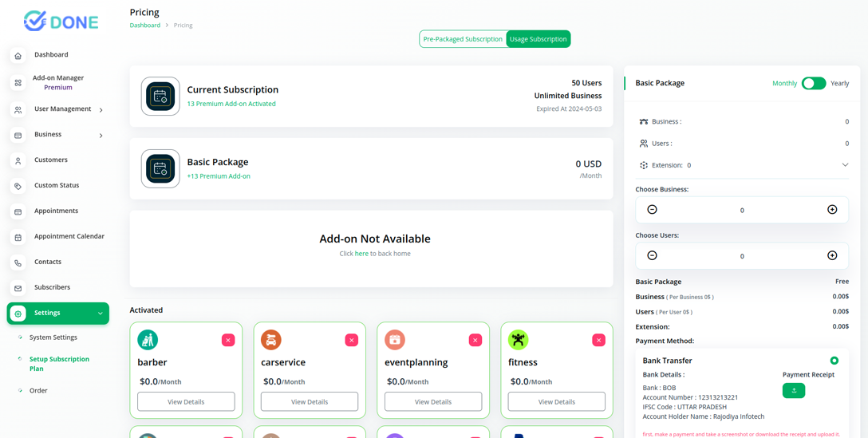Click the DONE logo
868x438 pixels.
(x=61, y=21)
